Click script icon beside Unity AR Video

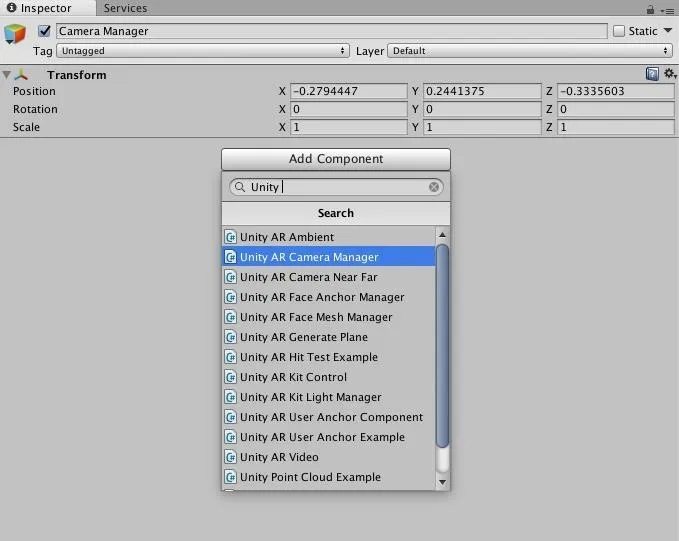[x=230, y=457]
